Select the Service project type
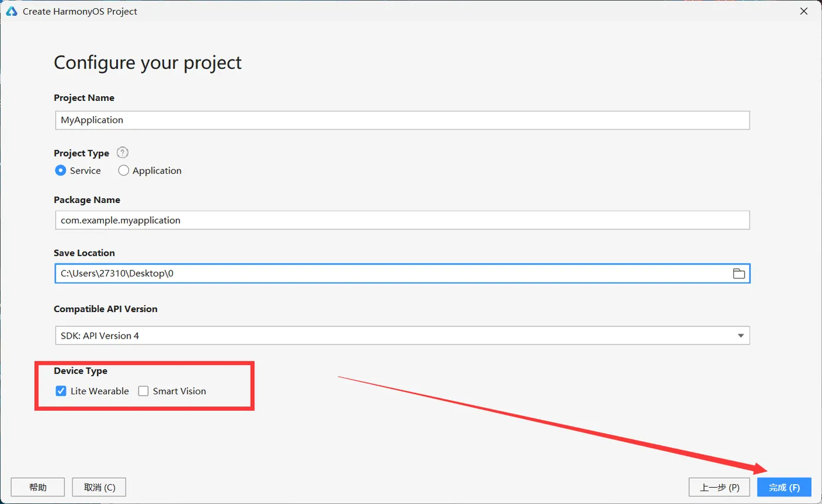This screenshot has height=504, width=822. coord(78,171)
